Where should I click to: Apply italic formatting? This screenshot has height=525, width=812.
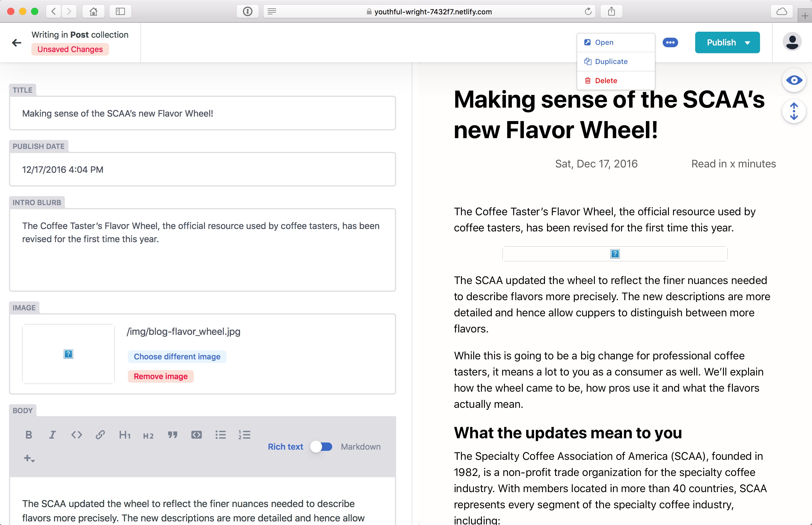tap(53, 435)
